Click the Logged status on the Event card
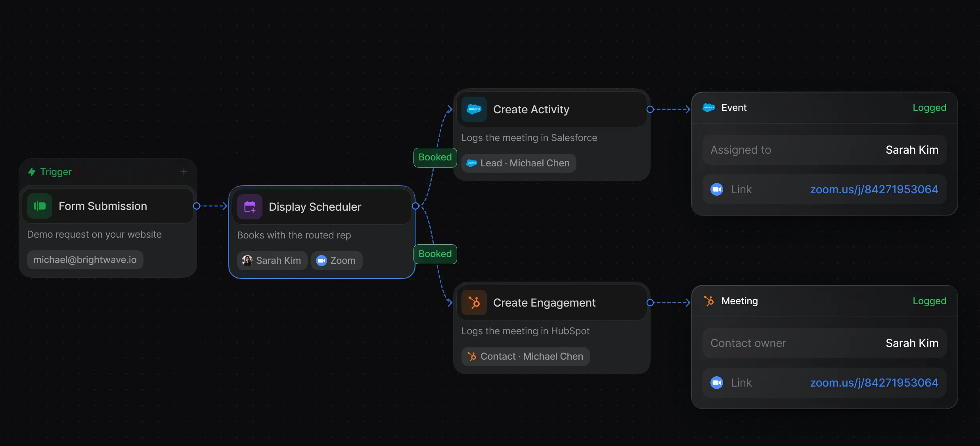 click(929, 108)
